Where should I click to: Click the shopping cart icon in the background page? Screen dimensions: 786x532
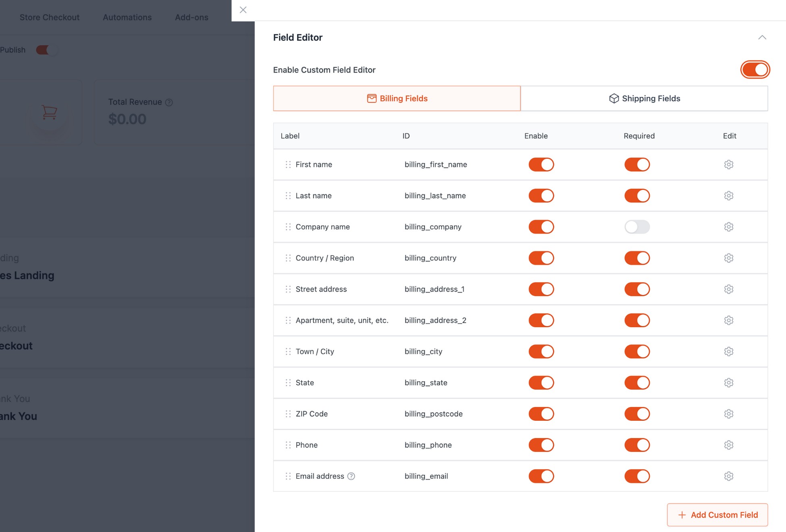tap(49, 112)
